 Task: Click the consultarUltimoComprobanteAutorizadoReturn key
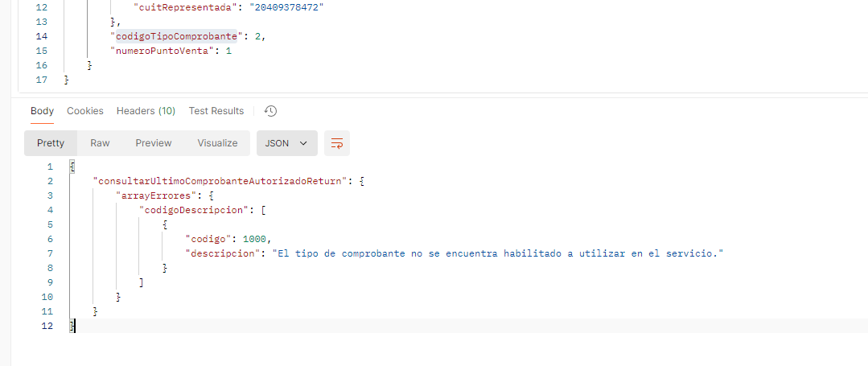(x=222, y=182)
